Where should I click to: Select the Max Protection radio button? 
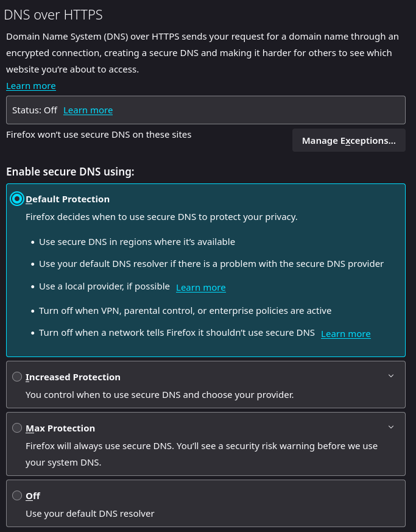[17, 428]
